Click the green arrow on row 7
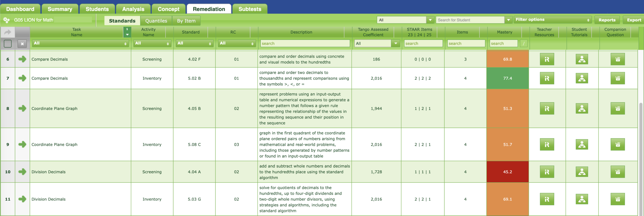The image size is (644, 216). pos(22,78)
